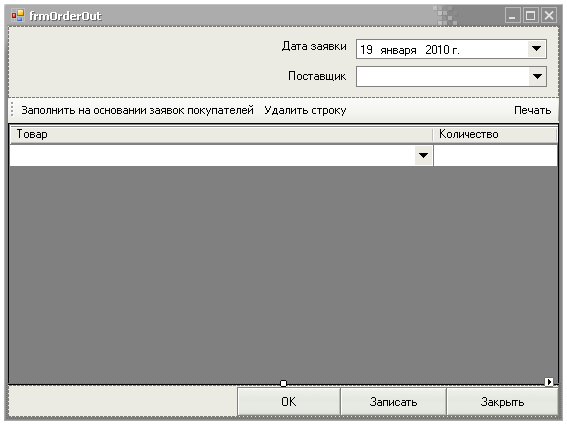The height and width of the screenshot is (424, 567).
Task: Click the empty Товар cell in grid
Action: coord(212,155)
